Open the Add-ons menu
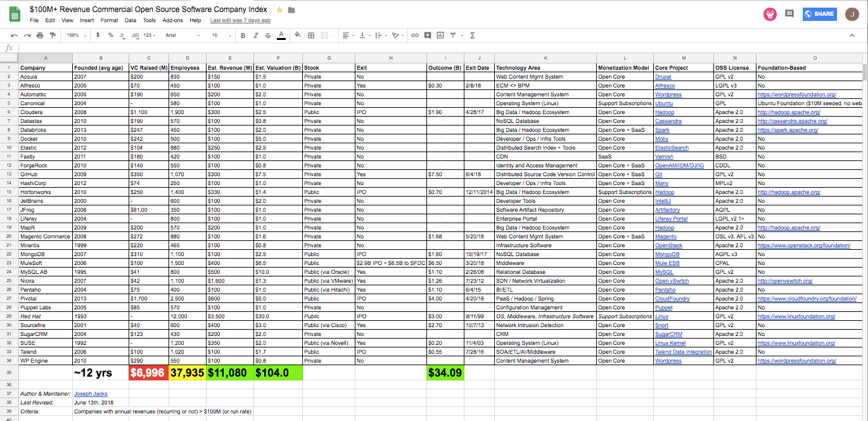 click(173, 20)
